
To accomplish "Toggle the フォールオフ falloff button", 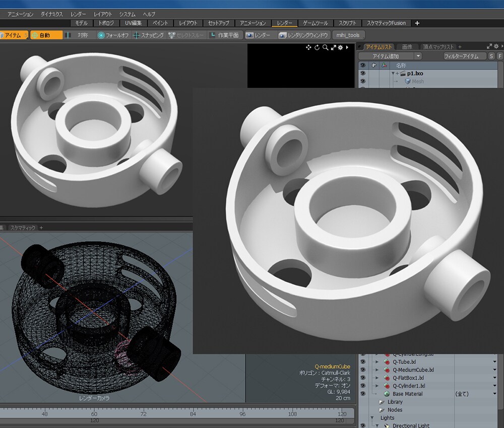I will pyautogui.click(x=113, y=35).
